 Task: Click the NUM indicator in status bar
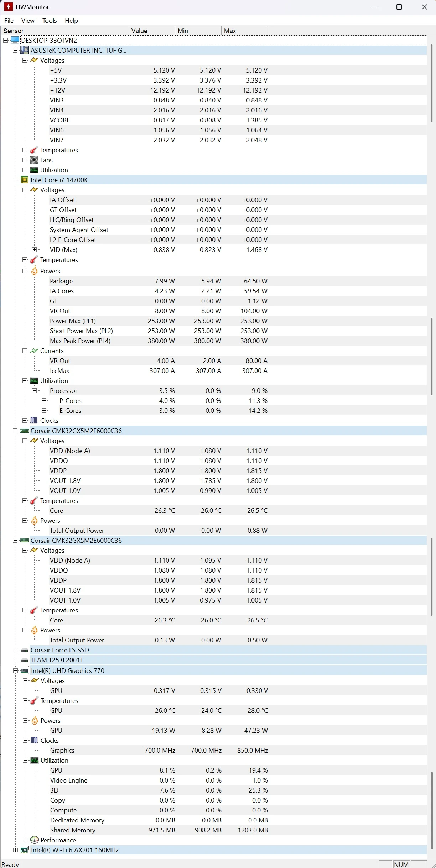401,864
